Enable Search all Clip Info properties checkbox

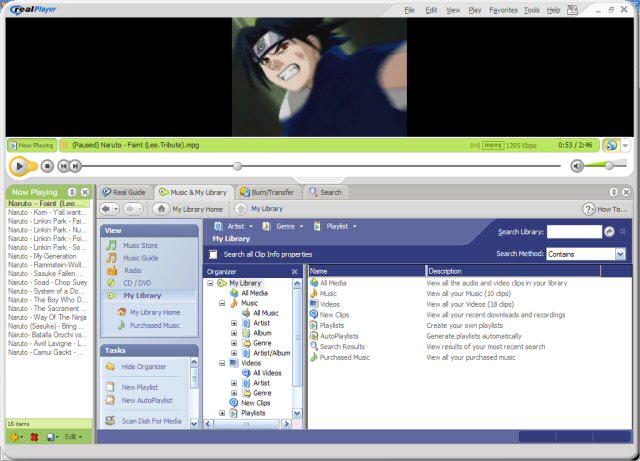(x=213, y=254)
